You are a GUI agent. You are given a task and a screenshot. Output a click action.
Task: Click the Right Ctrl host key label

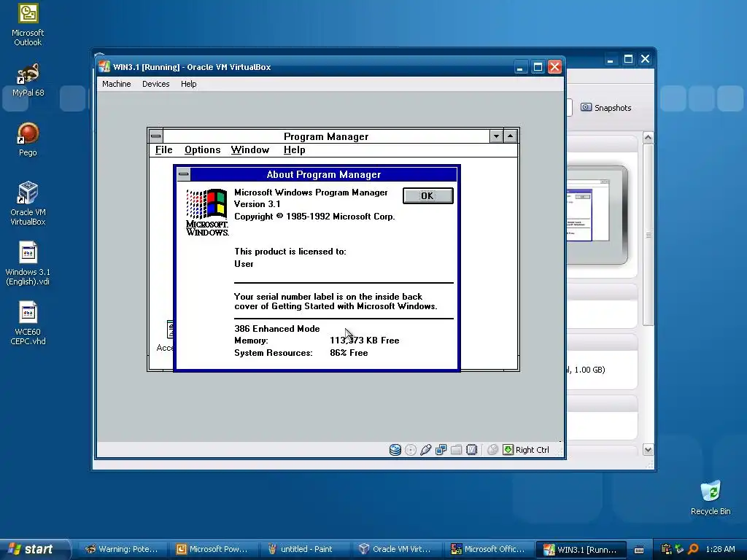(x=532, y=450)
